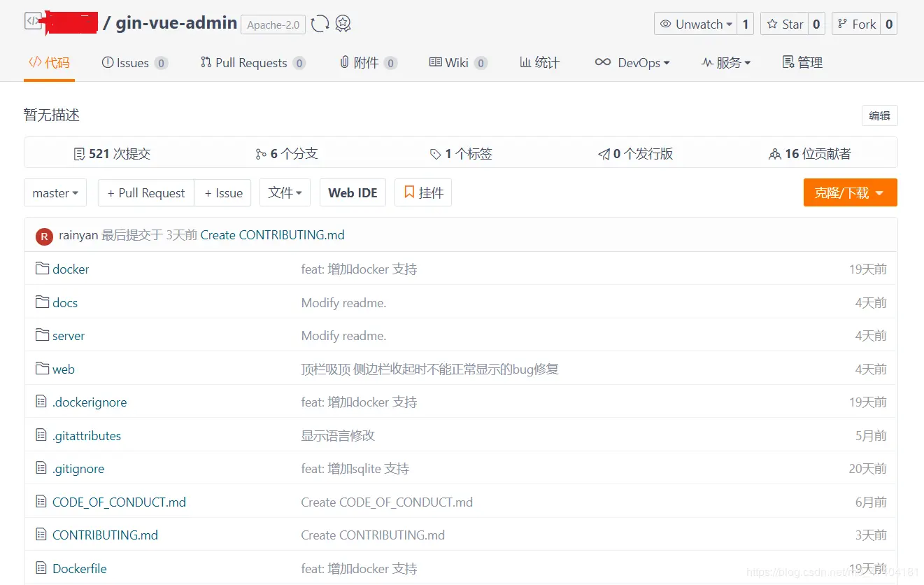Image resolution: width=924 pixels, height=585 pixels.
Task: Open the Apache-2.0 license label
Action: pos(273,24)
